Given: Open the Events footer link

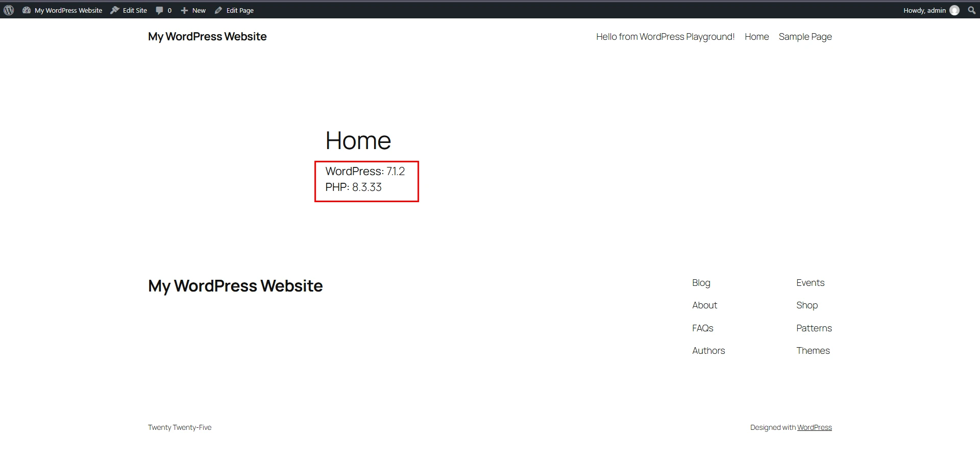Looking at the screenshot, I should pos(811,283).
